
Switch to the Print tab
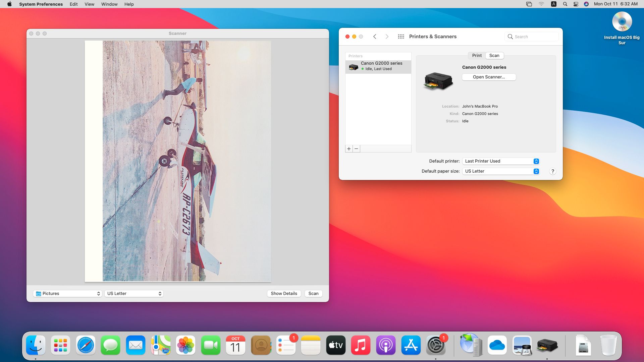477,56
